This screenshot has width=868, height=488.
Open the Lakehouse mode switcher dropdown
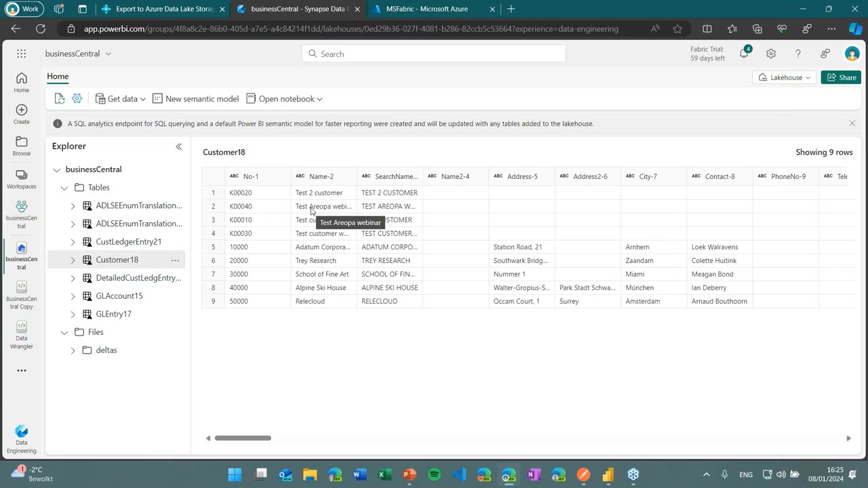click(x=785, y=77)
